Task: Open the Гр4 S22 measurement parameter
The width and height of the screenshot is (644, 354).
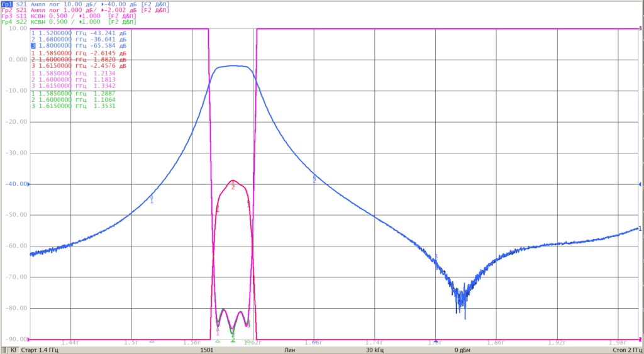Action: (21, 21)
